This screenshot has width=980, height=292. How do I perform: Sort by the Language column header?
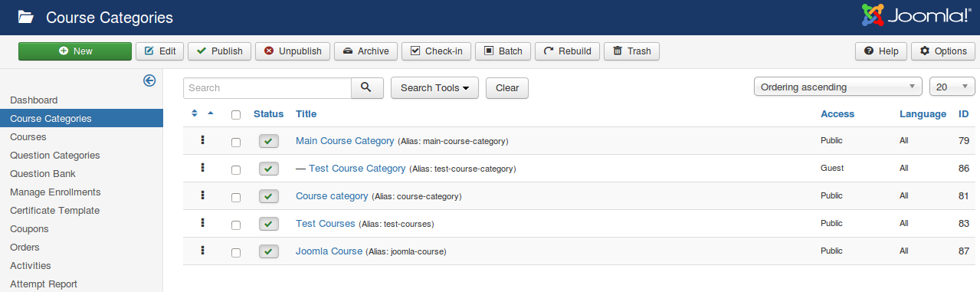click(923, 114)
